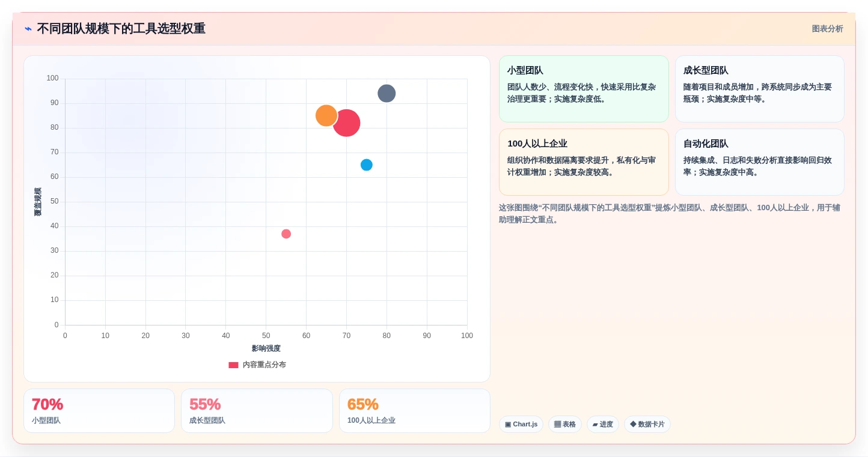Click the Chart.js tag icon

[x=508, y=425]
